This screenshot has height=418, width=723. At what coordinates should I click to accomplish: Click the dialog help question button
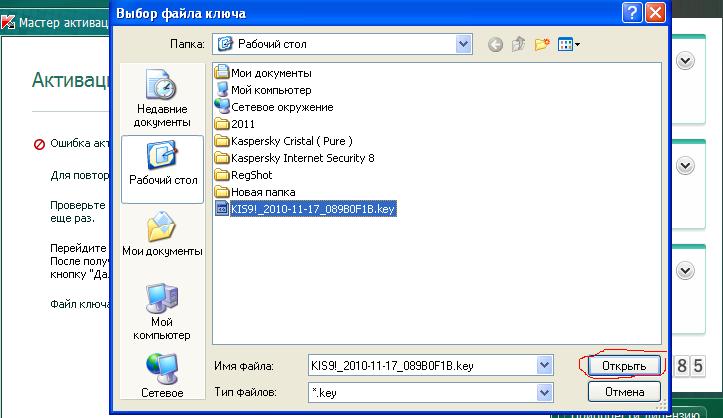(x=632, y=12)
